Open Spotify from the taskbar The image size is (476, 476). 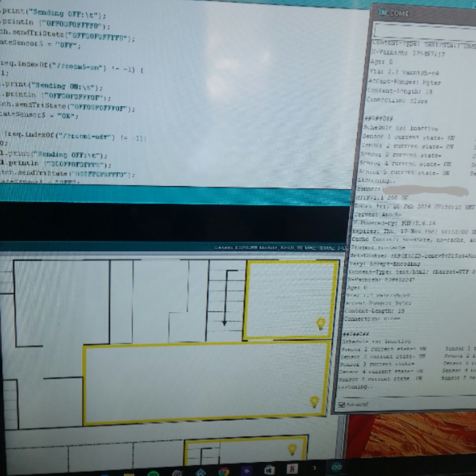pos(154,474)
